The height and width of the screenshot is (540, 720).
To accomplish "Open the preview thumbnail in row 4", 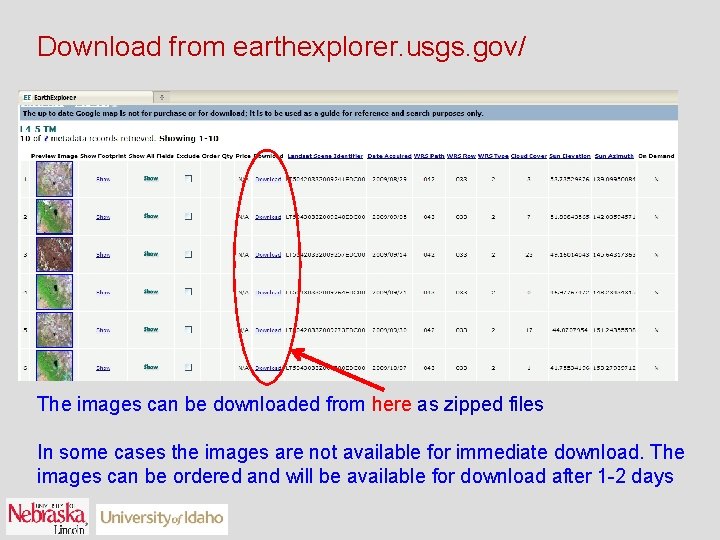I will tap(54, 292).
